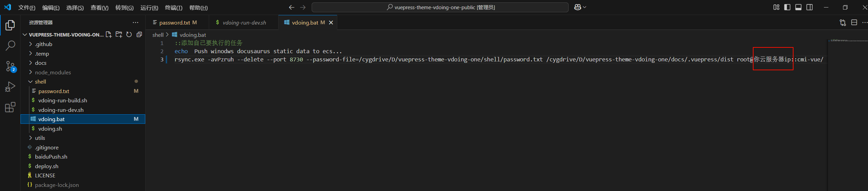Open the LICENSE file
Screen dimensions: 868x191
pos(83,175)
